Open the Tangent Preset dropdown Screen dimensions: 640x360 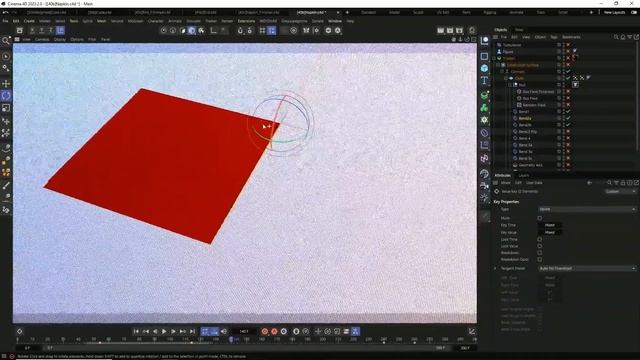click(587, 269)
